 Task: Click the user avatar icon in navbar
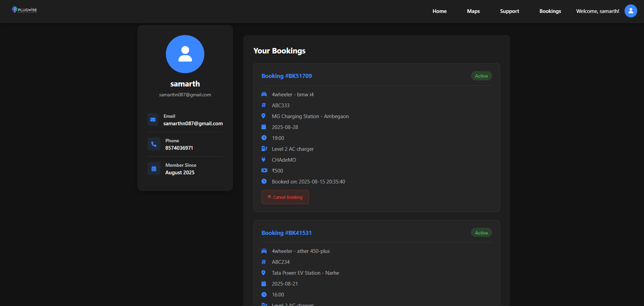click(x=630, y=11)
